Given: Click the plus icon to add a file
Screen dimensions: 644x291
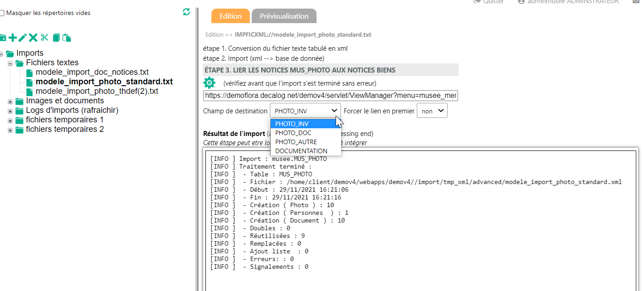Looking at the screenshot, I should [13, 38].
